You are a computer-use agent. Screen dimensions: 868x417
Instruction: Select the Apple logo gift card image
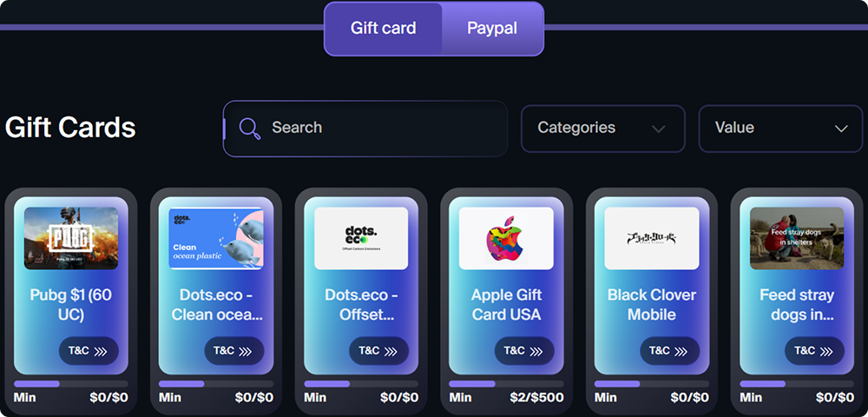tap(506, 238)
